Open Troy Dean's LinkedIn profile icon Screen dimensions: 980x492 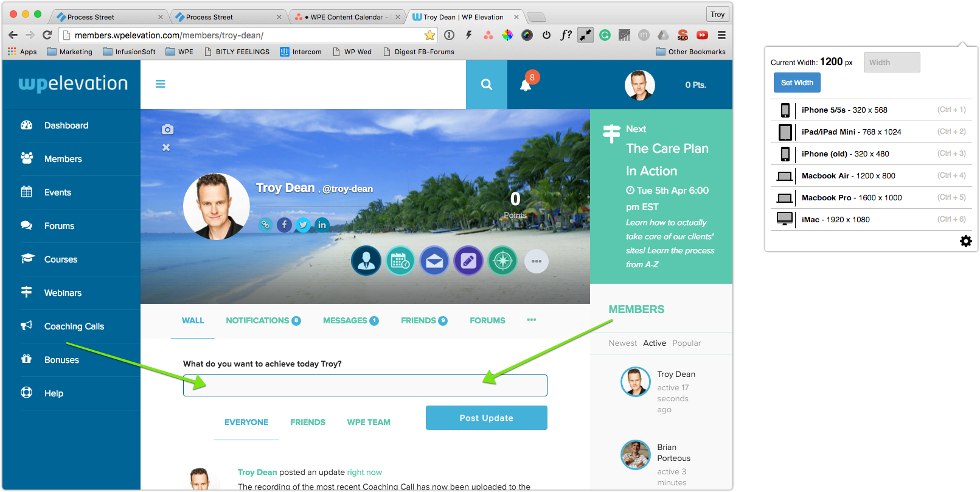[322, 225]
